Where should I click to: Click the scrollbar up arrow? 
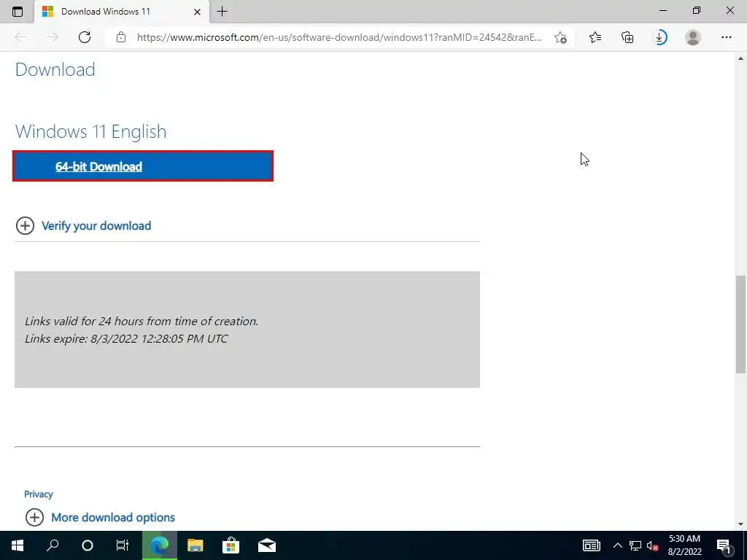[741, 58]
